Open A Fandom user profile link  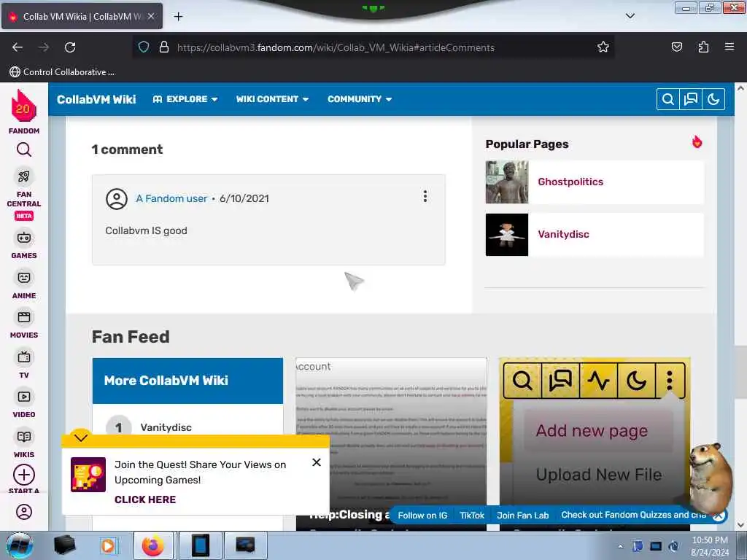[x=171, y=198]
